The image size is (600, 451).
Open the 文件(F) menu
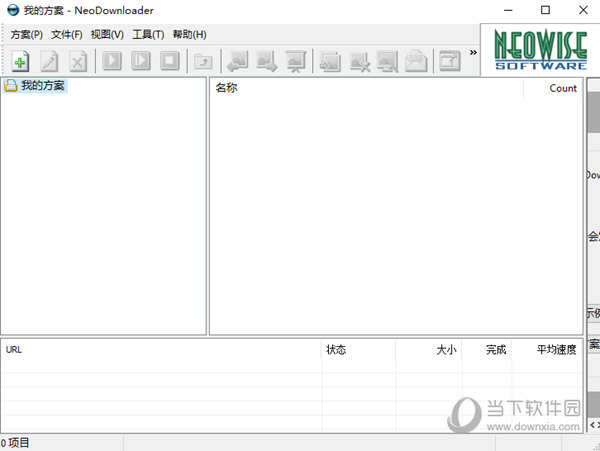click(x=67, y=34)
